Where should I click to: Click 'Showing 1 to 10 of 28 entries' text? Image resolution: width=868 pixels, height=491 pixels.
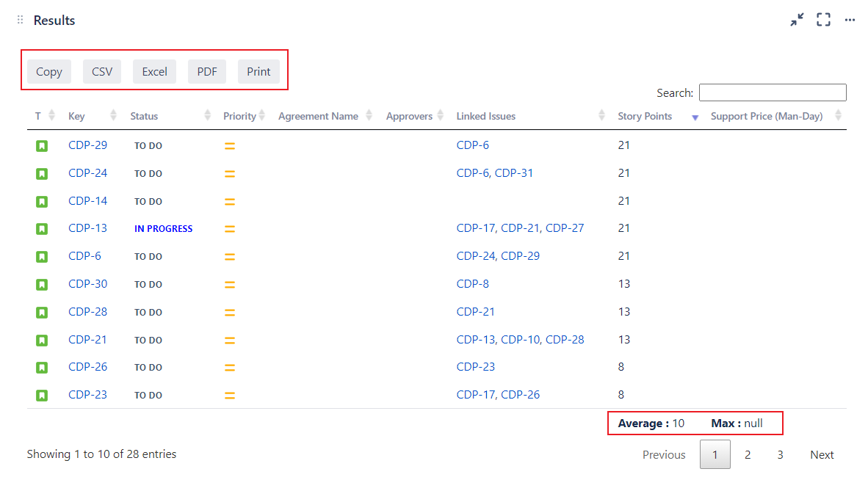pos(101,454)
